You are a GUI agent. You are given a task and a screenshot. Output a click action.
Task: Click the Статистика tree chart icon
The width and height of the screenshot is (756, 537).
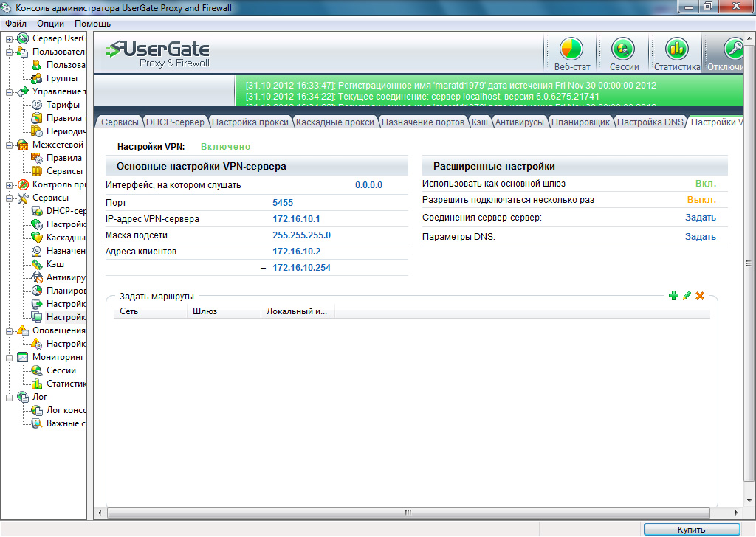pos(37,384)
